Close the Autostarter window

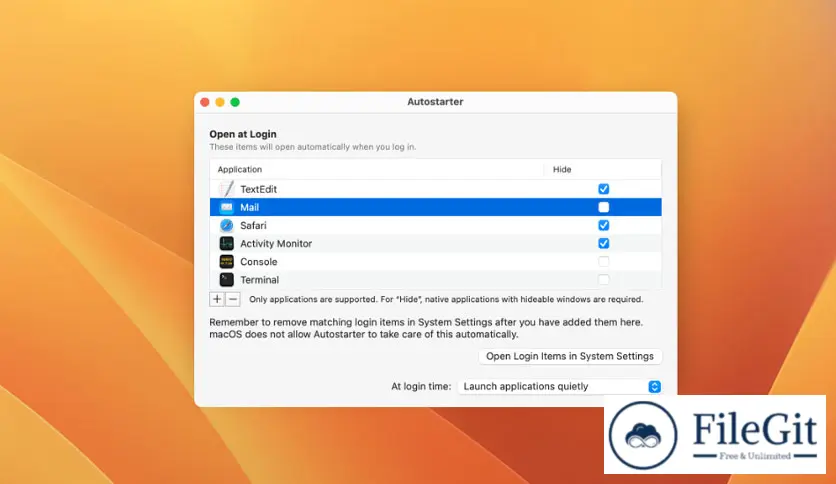(x=205, y=102)
